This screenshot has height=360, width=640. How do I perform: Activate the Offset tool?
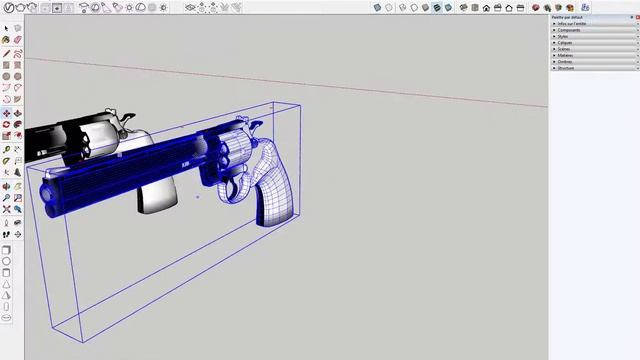point(18,136)
